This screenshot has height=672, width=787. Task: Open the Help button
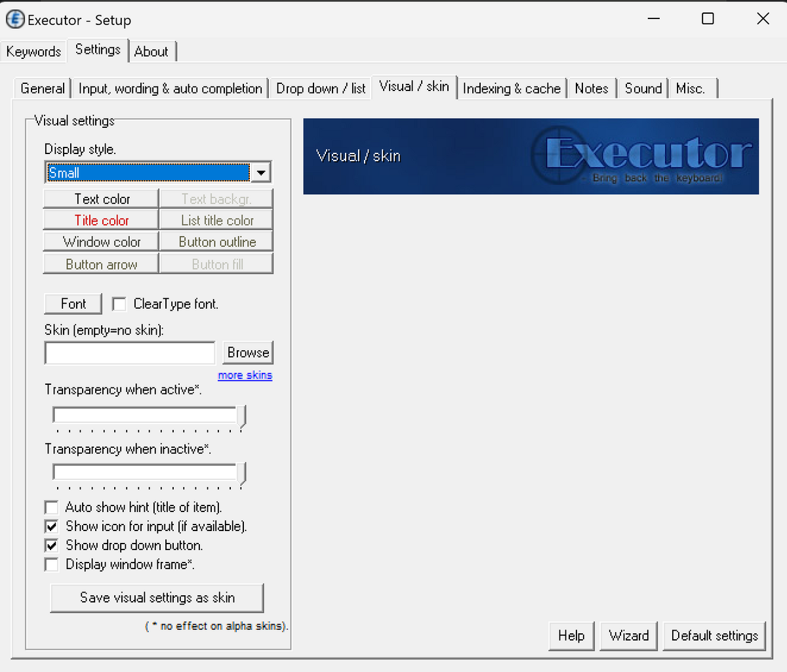tap(571, 636)
